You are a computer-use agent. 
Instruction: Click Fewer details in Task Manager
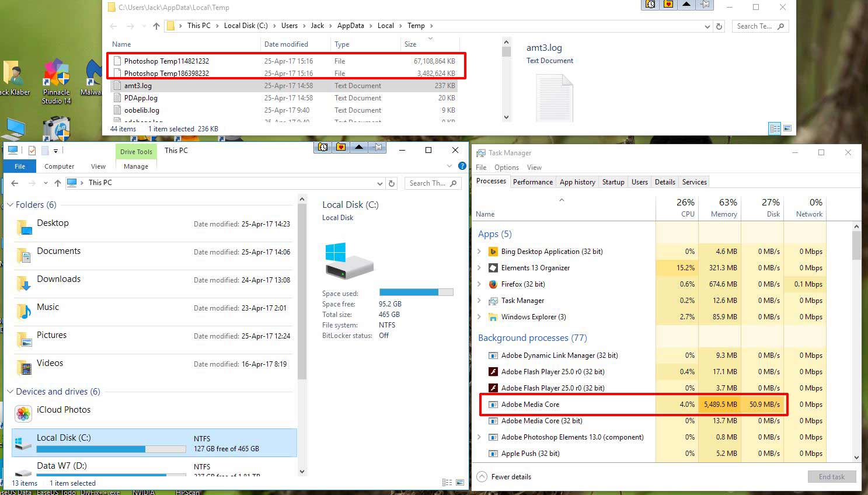504,477
